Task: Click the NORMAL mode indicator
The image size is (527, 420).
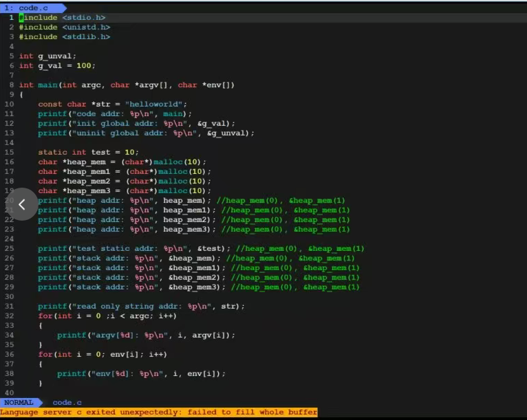Action: 19,402
